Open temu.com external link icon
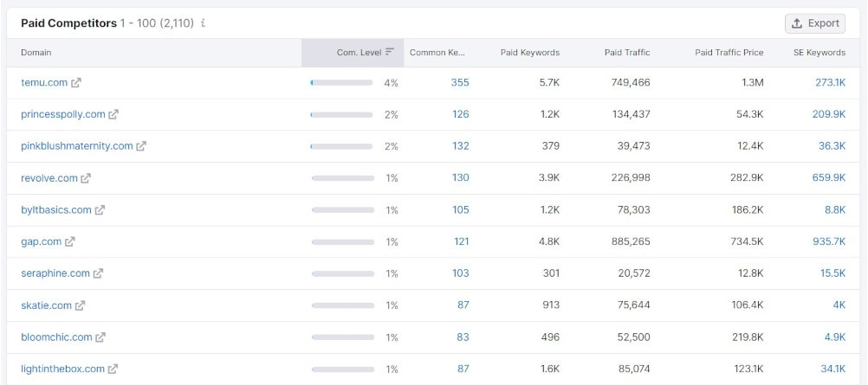 (76, 83)
